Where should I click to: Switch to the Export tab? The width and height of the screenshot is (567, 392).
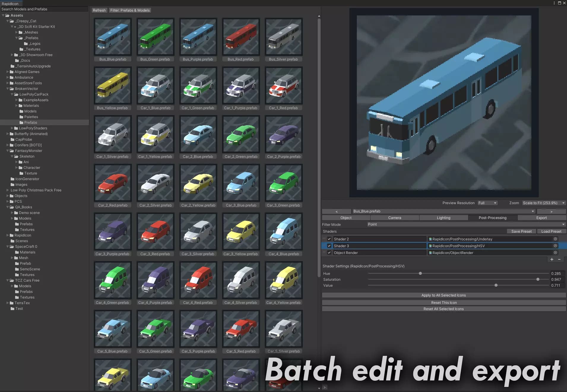(x=541, y=218)
